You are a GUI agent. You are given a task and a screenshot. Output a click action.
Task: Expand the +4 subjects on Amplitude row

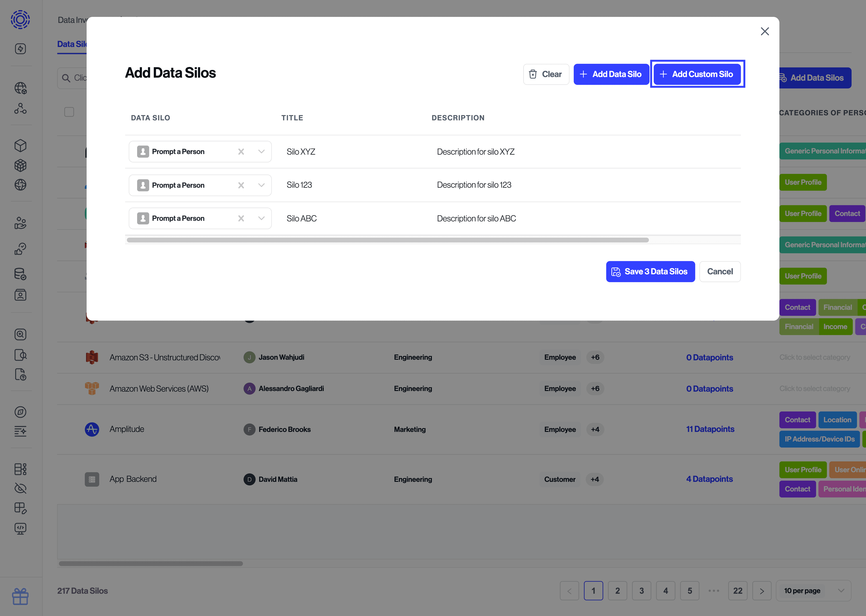click(595, 429)
